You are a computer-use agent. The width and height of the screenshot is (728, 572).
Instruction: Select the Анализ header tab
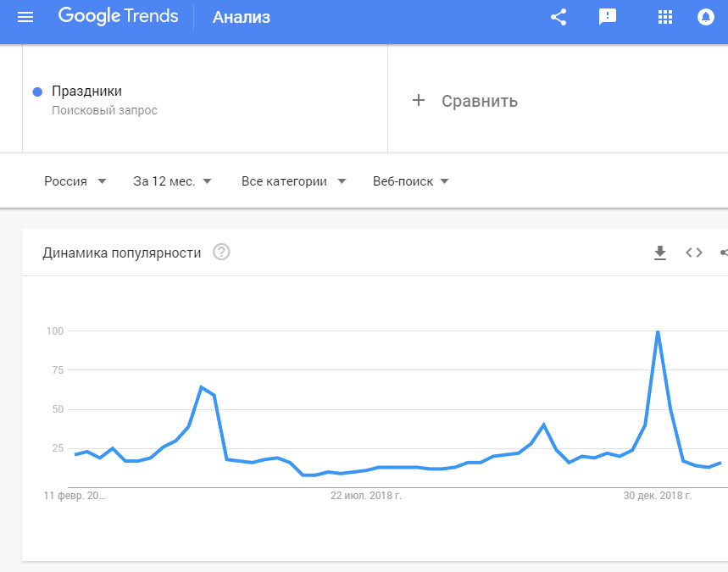pos(242,17)
